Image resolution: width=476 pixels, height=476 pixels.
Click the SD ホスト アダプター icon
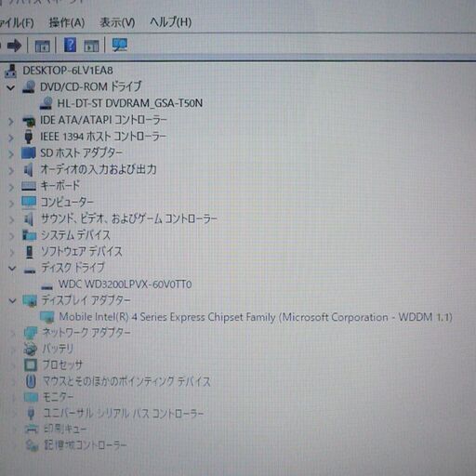[29, 152]
